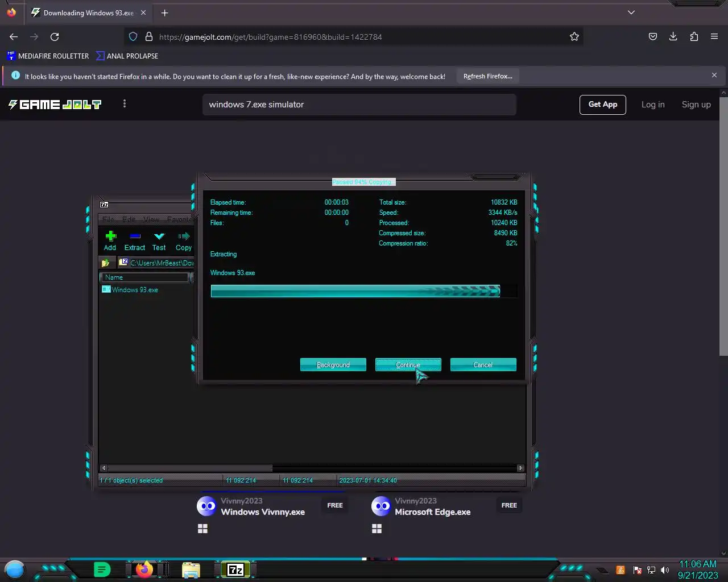728x582 pixels.
Task: Reload the current page
Action: [55, 37]
